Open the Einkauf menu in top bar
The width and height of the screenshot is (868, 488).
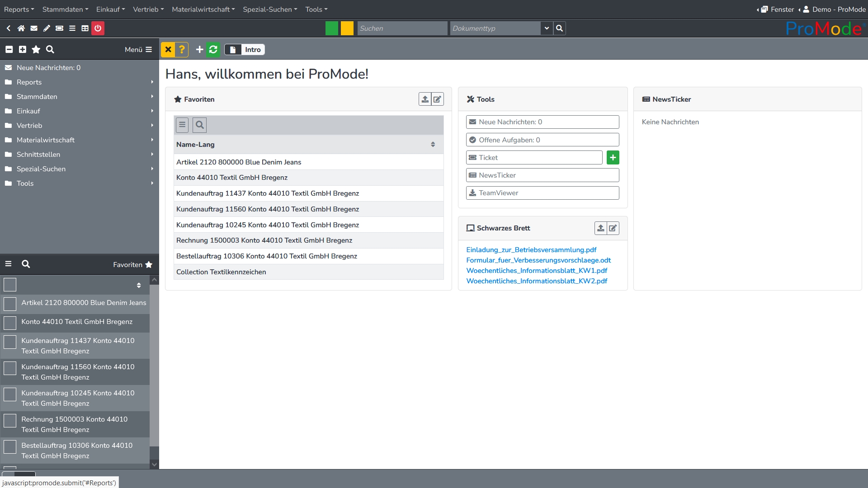110,9
